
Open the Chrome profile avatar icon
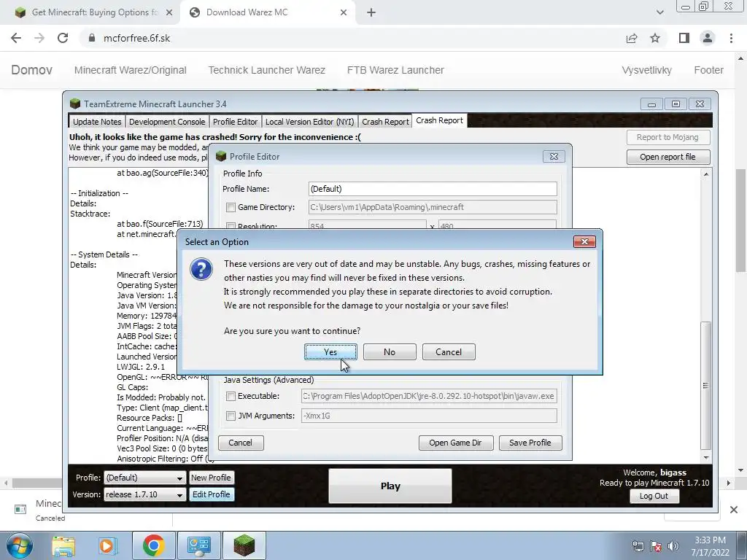click(x=708, y=38)
